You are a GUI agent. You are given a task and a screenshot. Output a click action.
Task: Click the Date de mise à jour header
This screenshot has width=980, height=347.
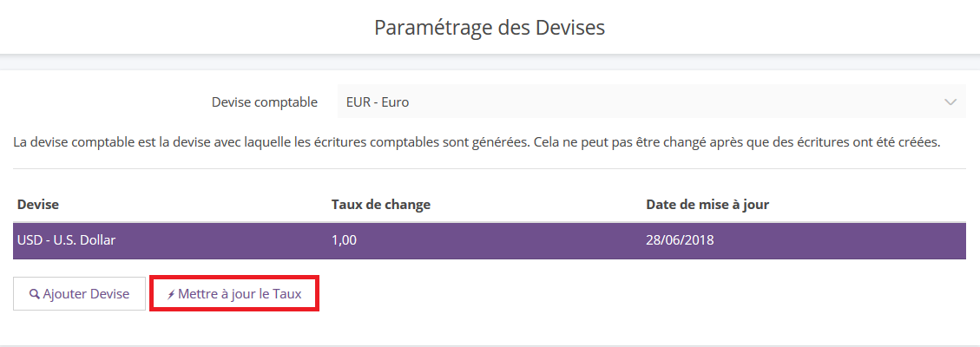(x=707, y=205)
